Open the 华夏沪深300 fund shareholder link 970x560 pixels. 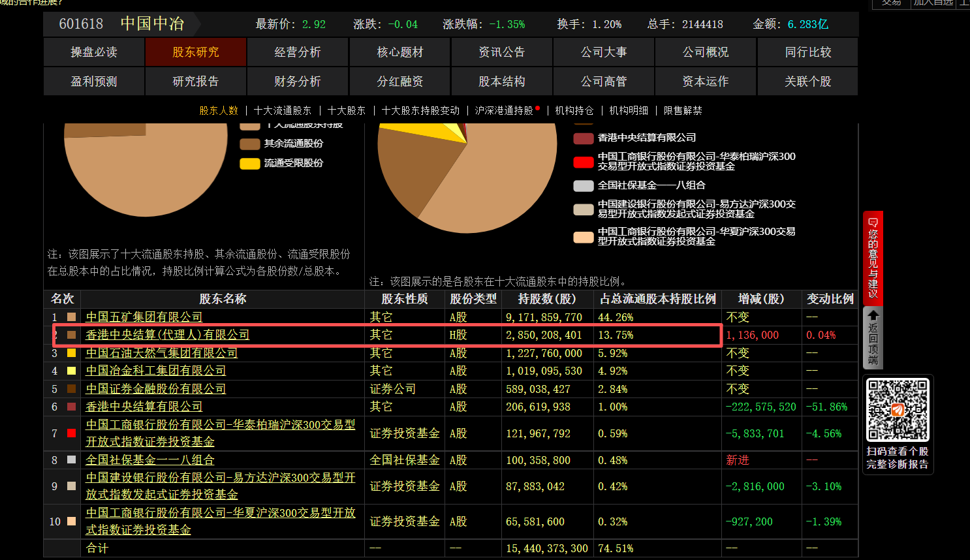[x=221, y=521]
